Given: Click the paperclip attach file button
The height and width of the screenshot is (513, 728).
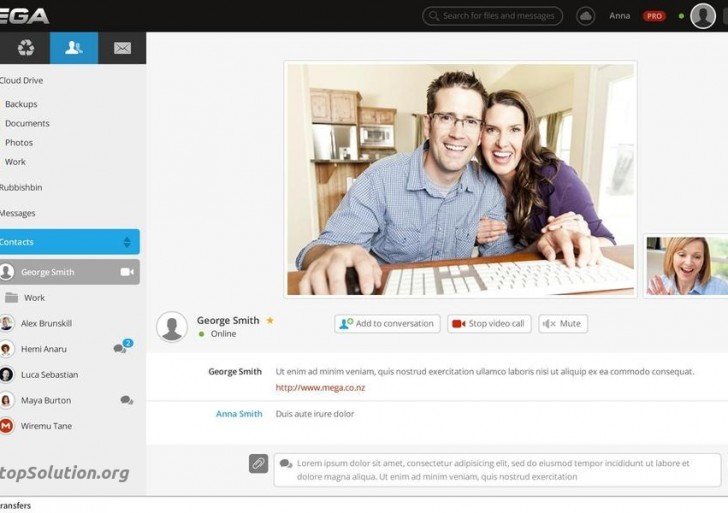Looking at the screenshot, I should (x=258, y=463).
